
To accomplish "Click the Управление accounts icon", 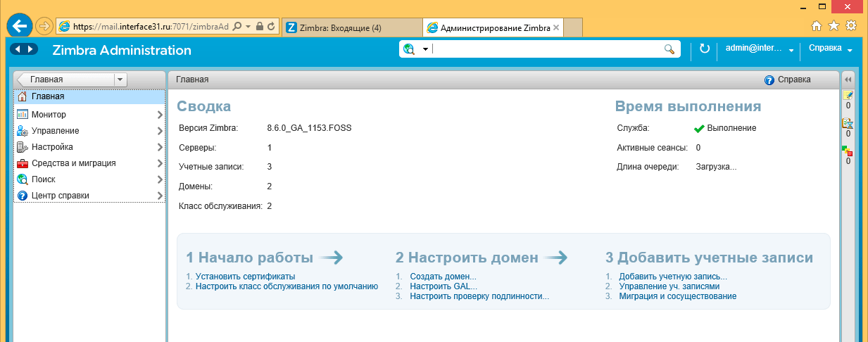I will (x=23, y=131).
